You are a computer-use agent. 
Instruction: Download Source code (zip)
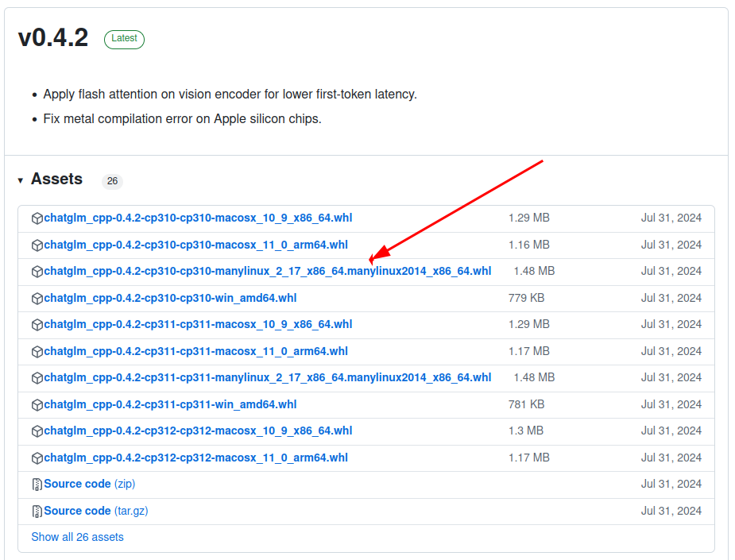click(x=90, y=484)
